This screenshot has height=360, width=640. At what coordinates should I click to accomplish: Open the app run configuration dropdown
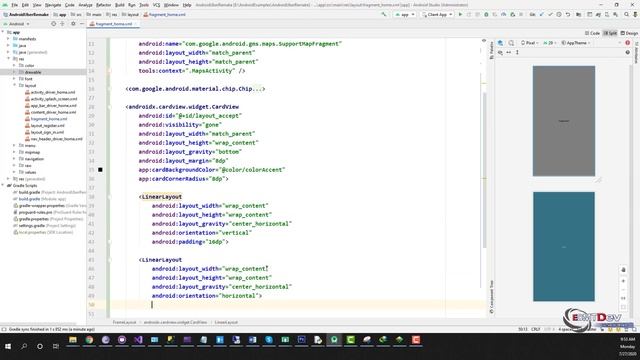pyautogui.click(x=404, y=14)
